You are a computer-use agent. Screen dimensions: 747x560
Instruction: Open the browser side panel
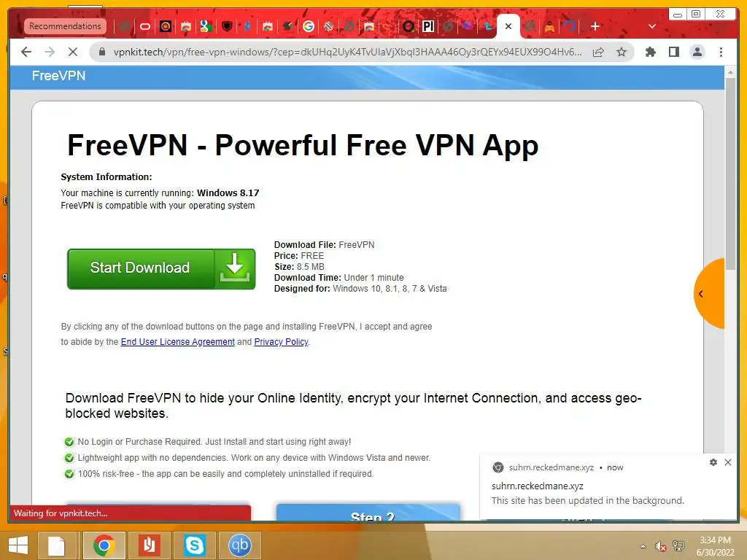coord(673,52)
